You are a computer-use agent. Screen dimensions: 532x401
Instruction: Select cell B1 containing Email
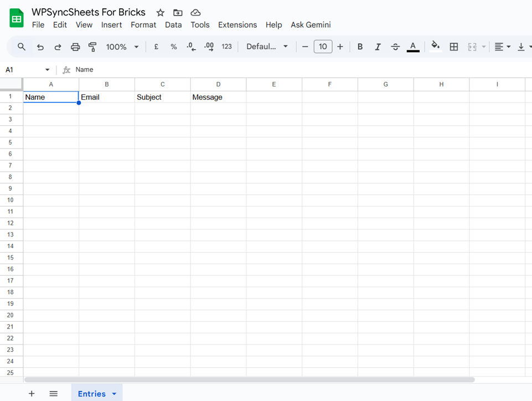(106, 97)
